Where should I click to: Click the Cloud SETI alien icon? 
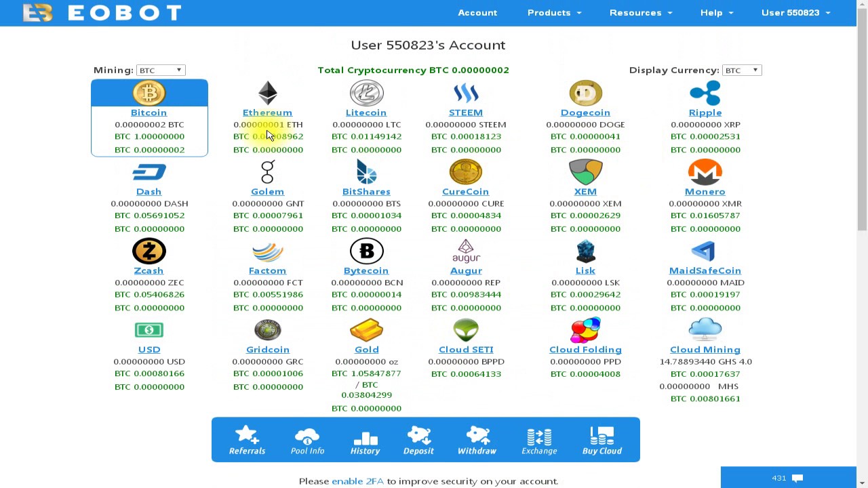point(466,330)
